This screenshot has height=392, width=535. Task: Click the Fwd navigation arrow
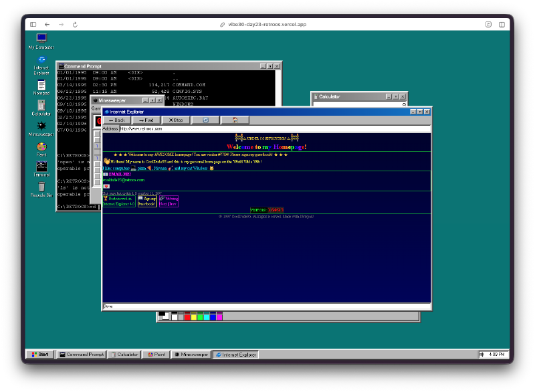(148, 120)
